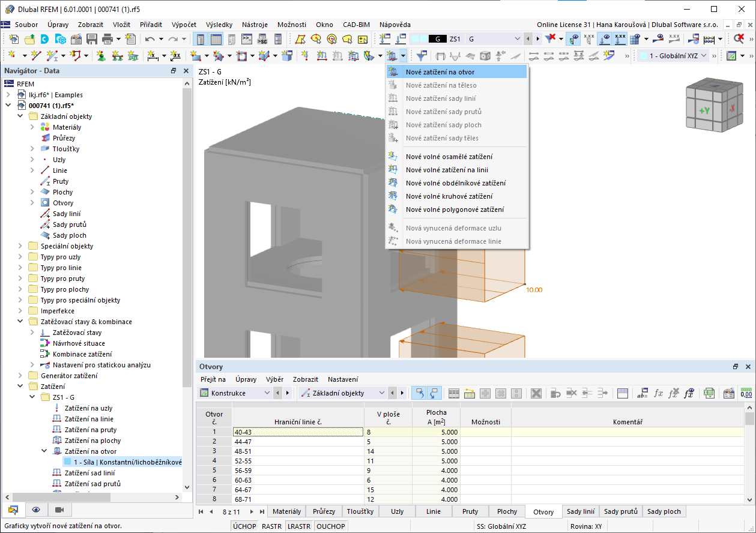756x533 pixels.
Task: Click the 0,00 decimal settings icon
Action: pos(746,393)
